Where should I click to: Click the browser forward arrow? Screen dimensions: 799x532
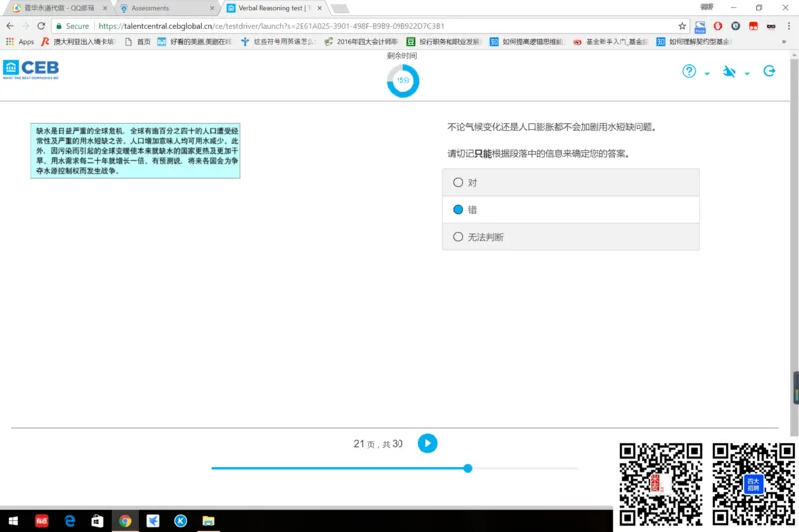tap(26, 26)
